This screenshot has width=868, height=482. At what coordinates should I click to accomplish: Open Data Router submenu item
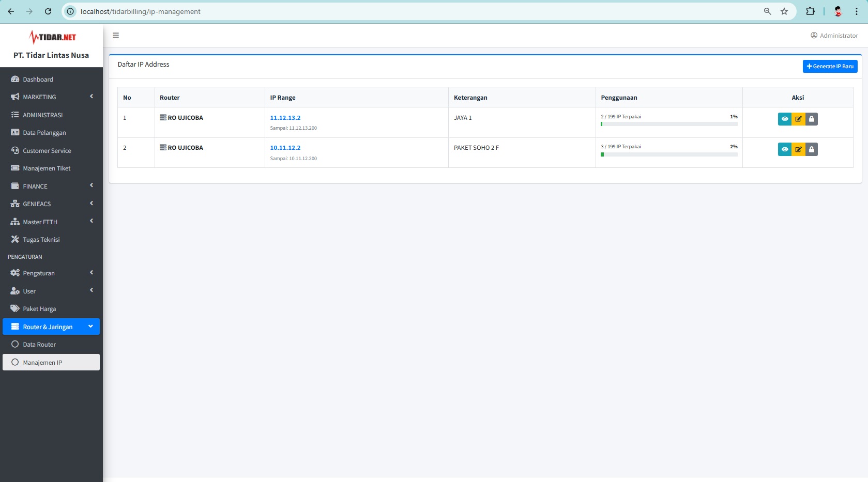coord(51,345)
